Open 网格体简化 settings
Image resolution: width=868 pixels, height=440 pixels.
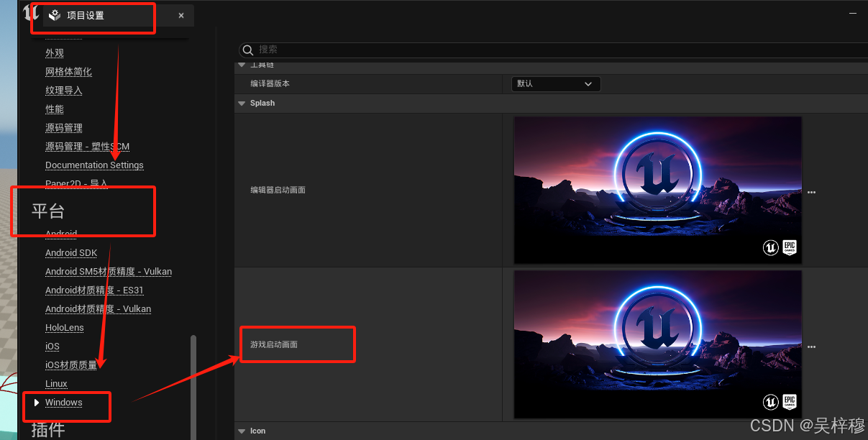[x=68, y=72]
